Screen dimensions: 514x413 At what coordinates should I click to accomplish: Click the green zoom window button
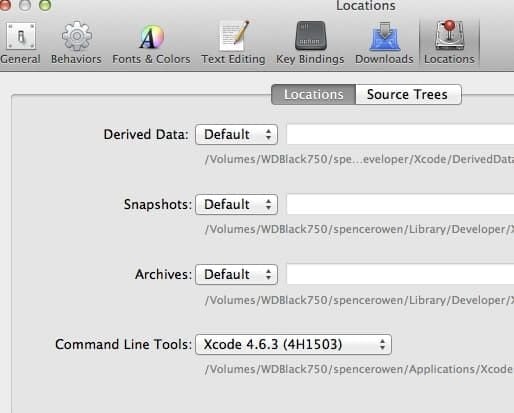[45, 4]
